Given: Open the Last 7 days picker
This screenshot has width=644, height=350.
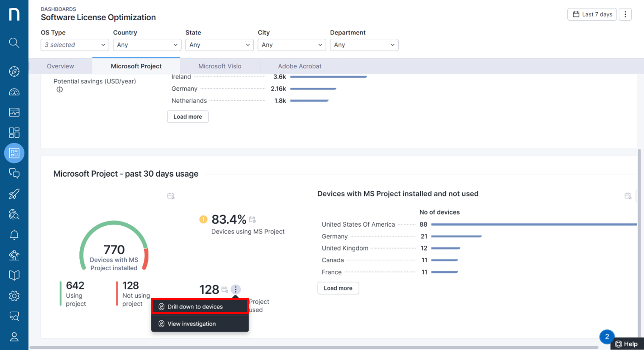Looking at the screenshot, I should (592, 14).
